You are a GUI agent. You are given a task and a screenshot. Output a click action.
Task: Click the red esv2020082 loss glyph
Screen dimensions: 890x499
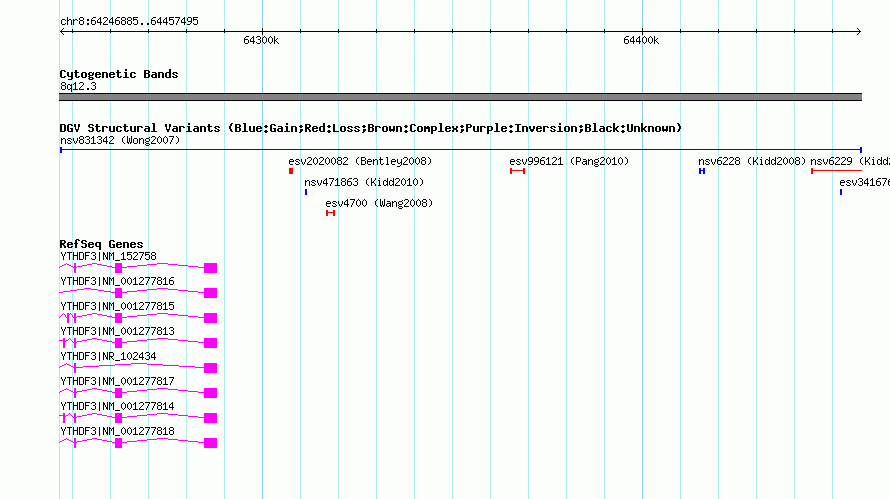tap(291, 171)
